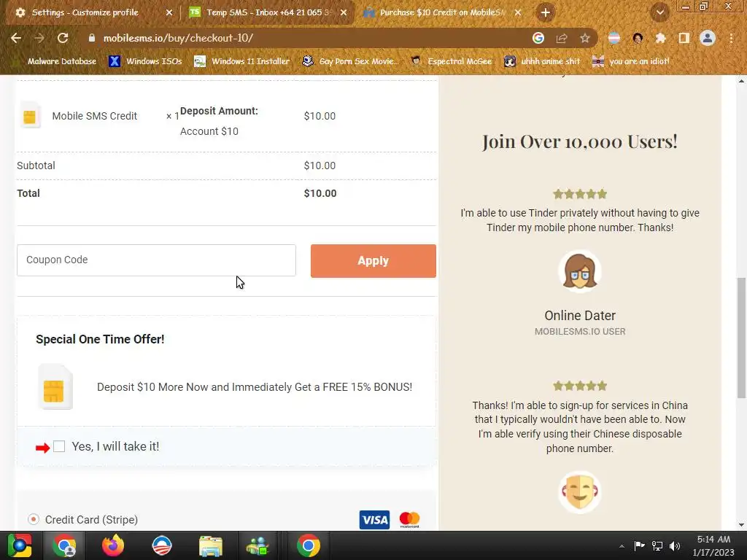Click the address bar URL
This screenshot has width=747, height=560.
[178, 38]
